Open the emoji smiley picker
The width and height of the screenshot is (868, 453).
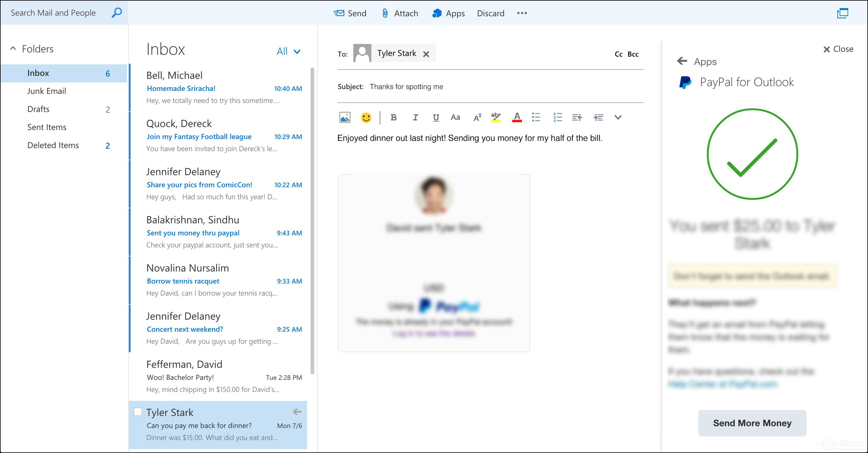366,117
